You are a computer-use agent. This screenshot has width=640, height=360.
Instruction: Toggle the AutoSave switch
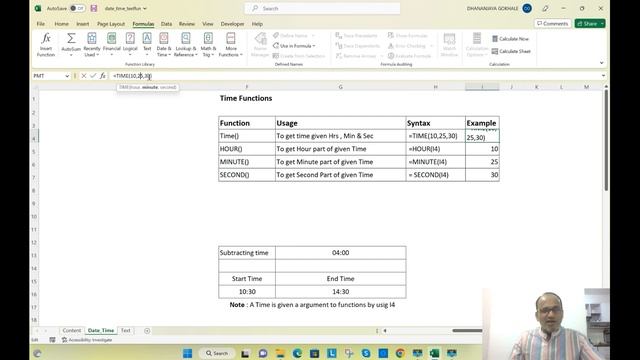77,8
